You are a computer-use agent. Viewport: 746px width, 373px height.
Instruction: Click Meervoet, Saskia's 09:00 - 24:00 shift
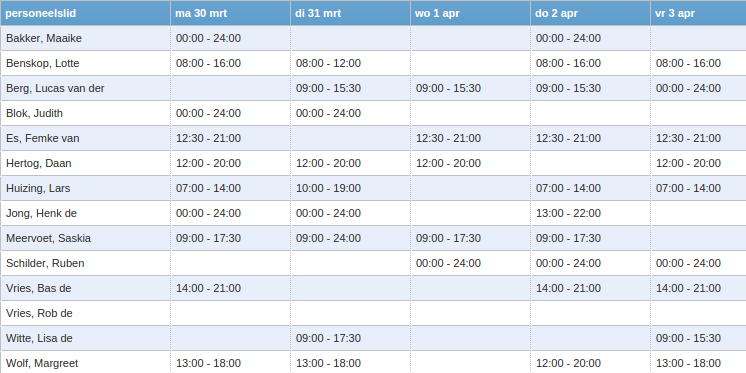(x=328, y=238)
